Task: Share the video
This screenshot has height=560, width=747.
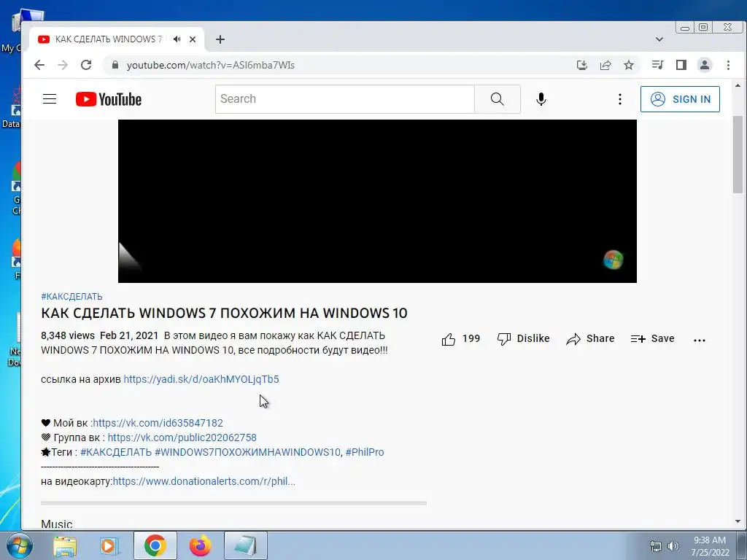Action: click(x=590, y=338)
